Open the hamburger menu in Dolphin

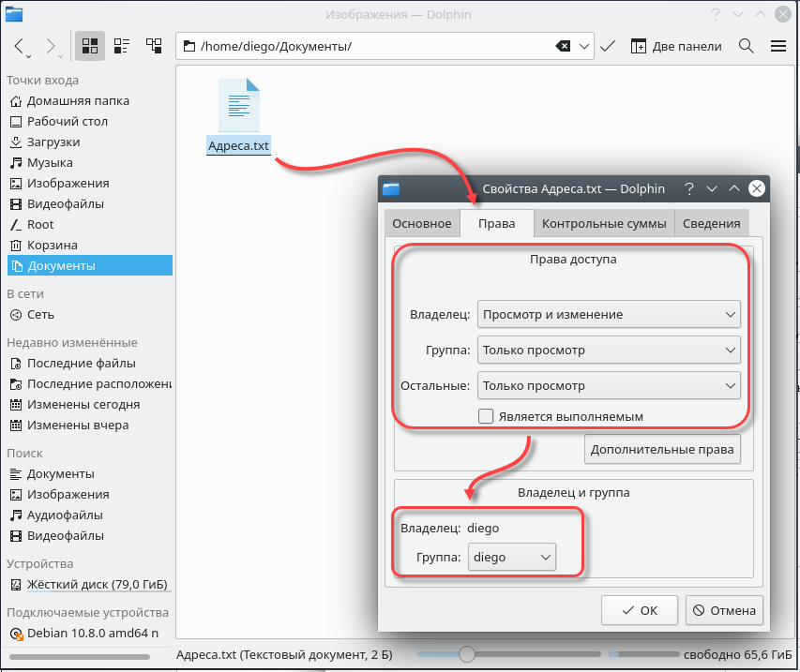[x=777, y=46]
